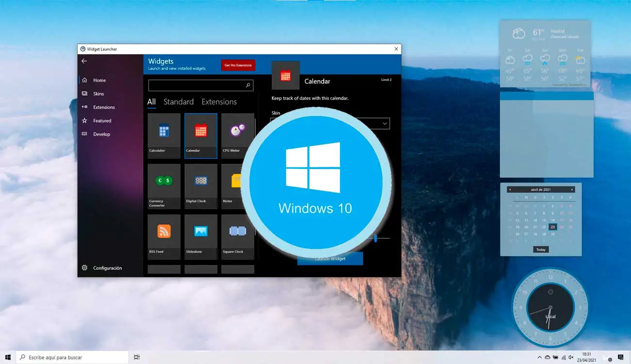Select the Calculator widget tile
This screenshot has width=631, height=364.
(x=164, y=136)
